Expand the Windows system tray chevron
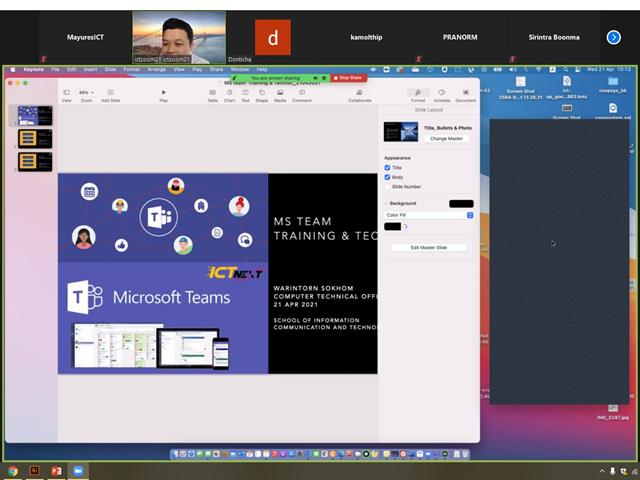The image size is (640, 480). pyautogui.click(x=602, y=471)
